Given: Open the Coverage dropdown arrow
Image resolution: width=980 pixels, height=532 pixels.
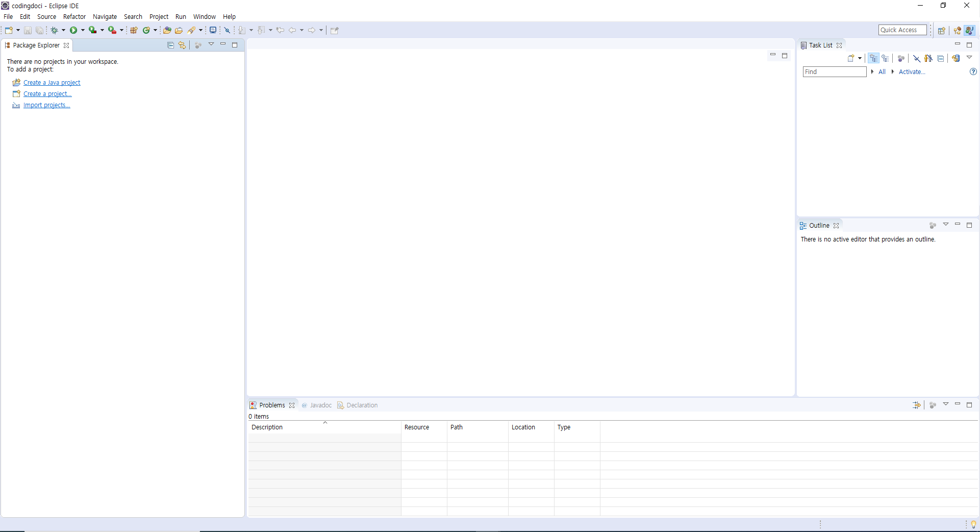Looking at the screenshot, I should (102, 30).
